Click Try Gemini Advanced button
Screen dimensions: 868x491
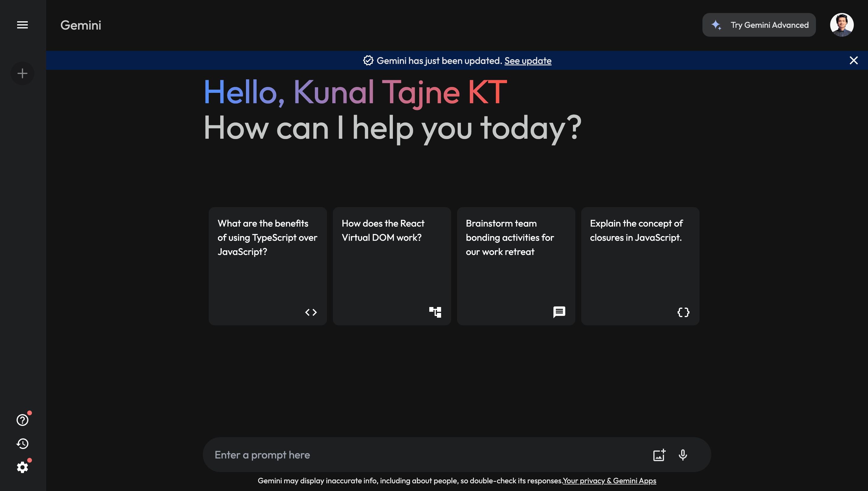click(x=759, y=25)
